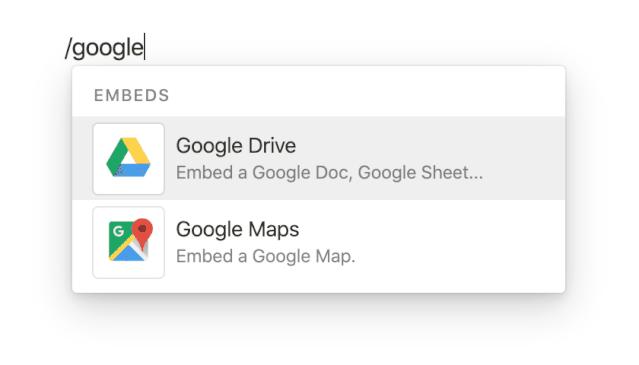
Task: Click the "Embed a Google Map." description
Action: tap(266, 256)
